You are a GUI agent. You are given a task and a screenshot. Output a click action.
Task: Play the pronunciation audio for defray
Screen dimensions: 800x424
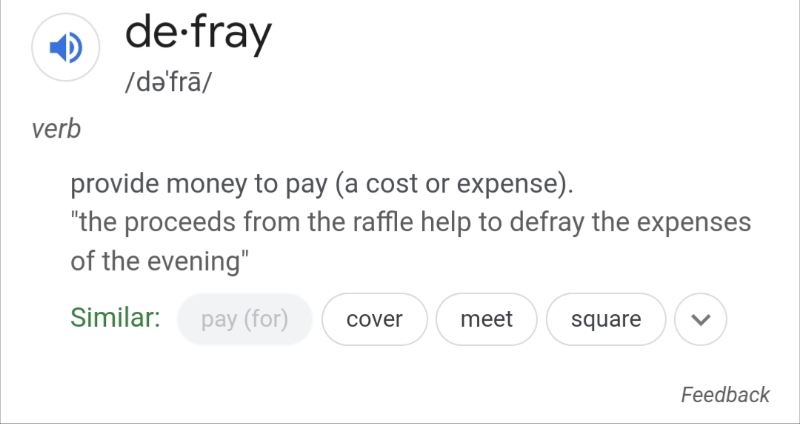(x=65, y=46)
